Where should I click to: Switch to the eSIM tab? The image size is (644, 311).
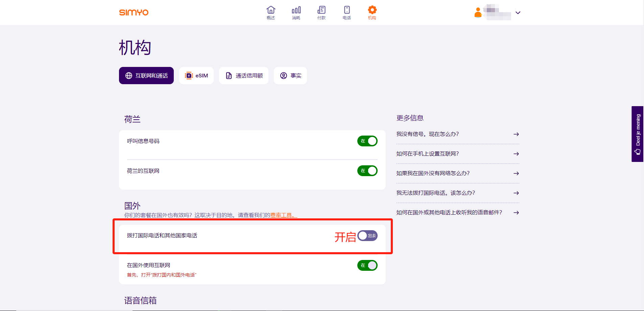pos(196,76)
